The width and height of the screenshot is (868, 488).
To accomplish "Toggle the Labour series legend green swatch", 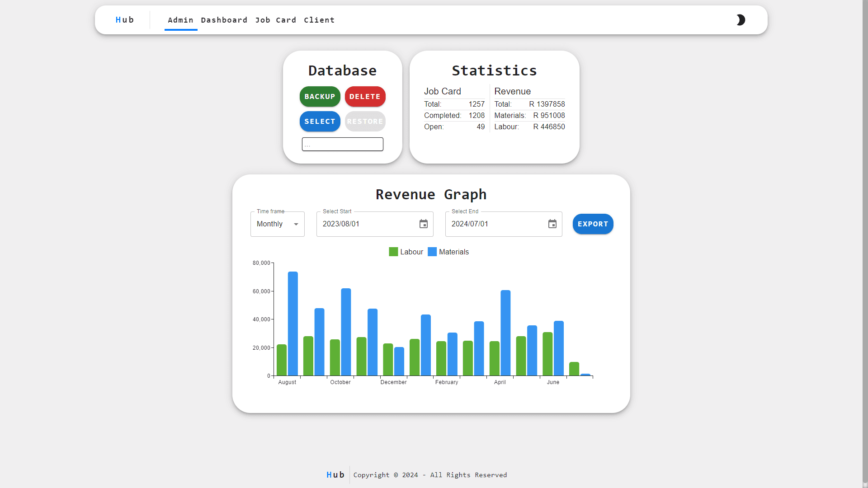I will click(x=393, y=252).
